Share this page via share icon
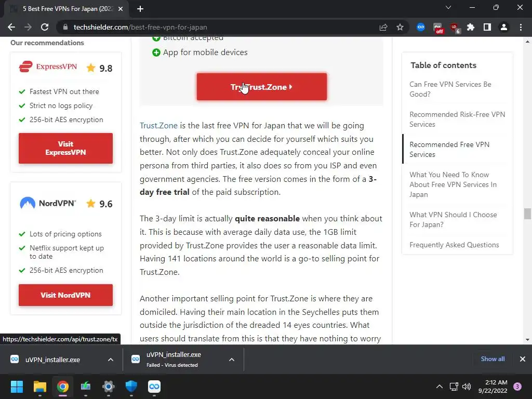The image size is (532, 399). pyautogui.click(x=383, y=27)
